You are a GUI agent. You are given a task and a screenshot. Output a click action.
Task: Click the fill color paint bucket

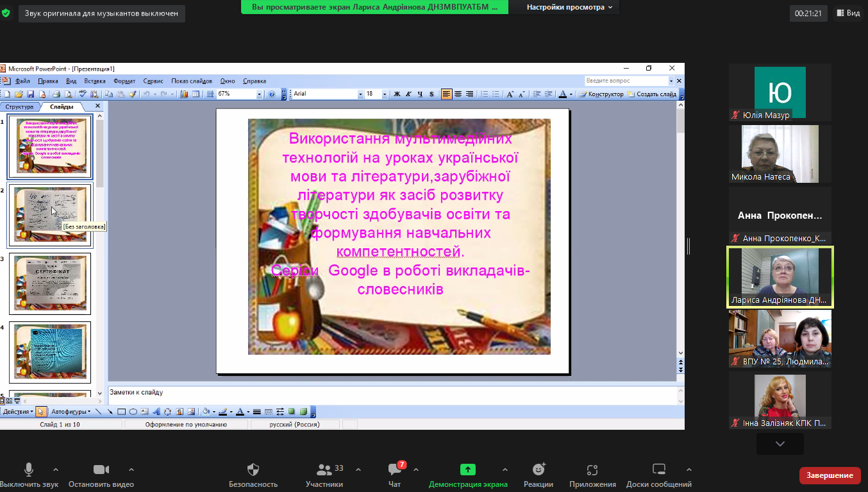tap(206, 412)
